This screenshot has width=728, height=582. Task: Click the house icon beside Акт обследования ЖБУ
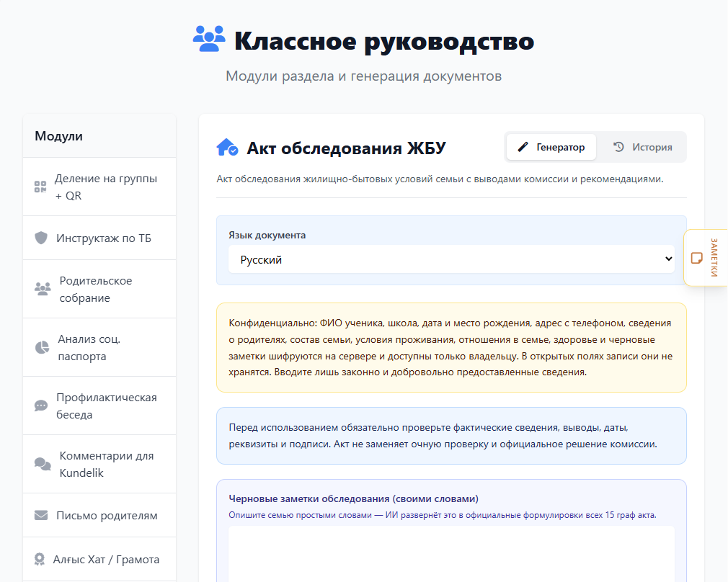(227, 148)
